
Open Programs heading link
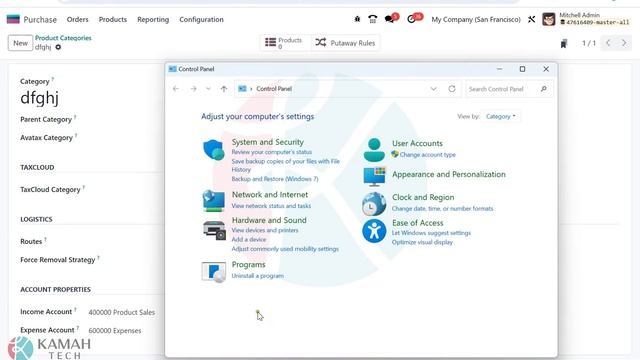coord(249,264)
